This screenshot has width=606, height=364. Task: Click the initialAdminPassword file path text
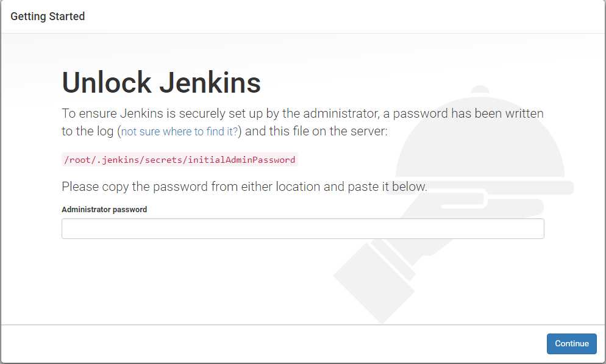click(x=180, y=160)
